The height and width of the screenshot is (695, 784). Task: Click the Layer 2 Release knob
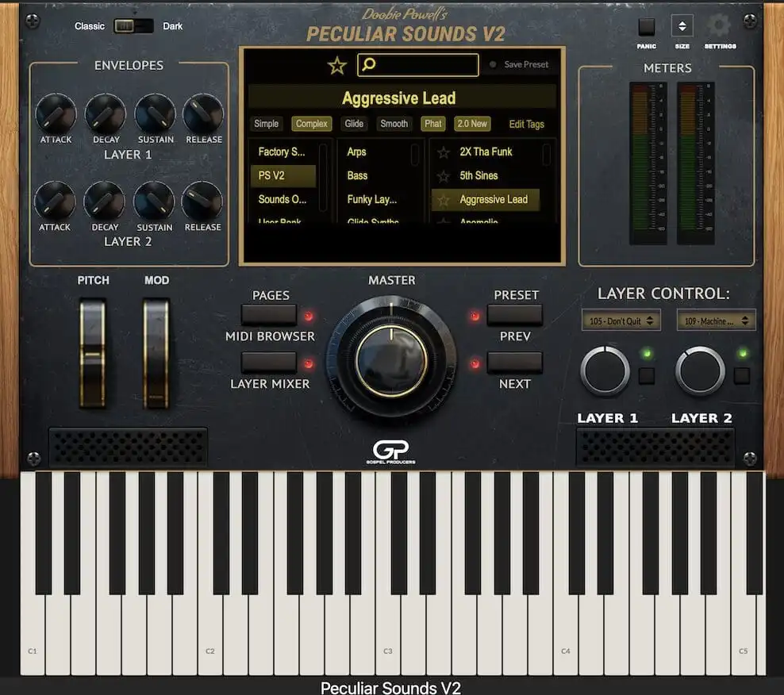pos(202,202)
